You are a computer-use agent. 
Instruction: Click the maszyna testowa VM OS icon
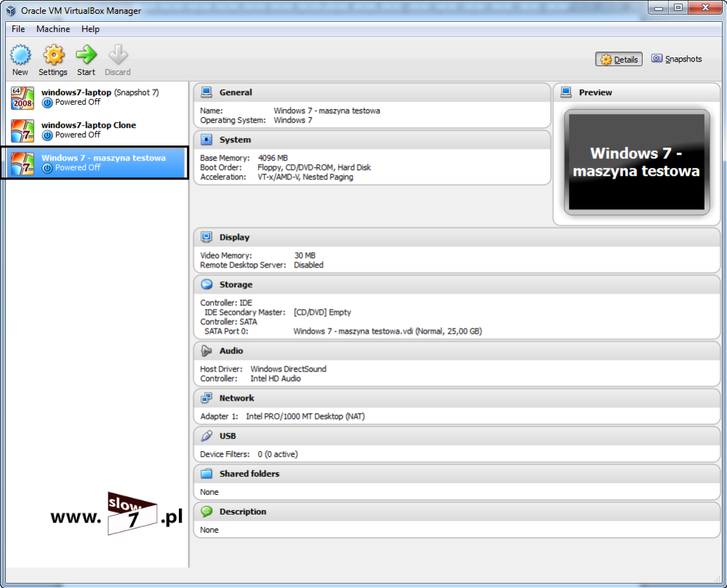pos(23,163)
